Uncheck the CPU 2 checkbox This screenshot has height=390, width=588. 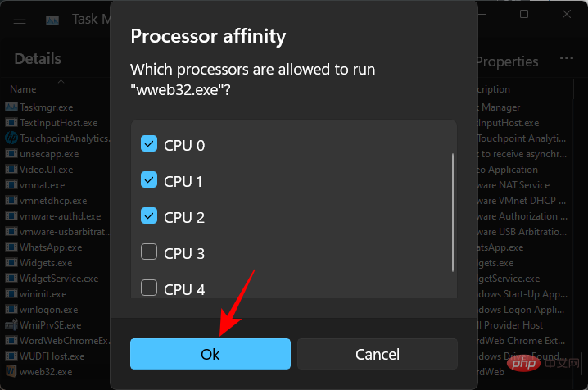(149, 215)
